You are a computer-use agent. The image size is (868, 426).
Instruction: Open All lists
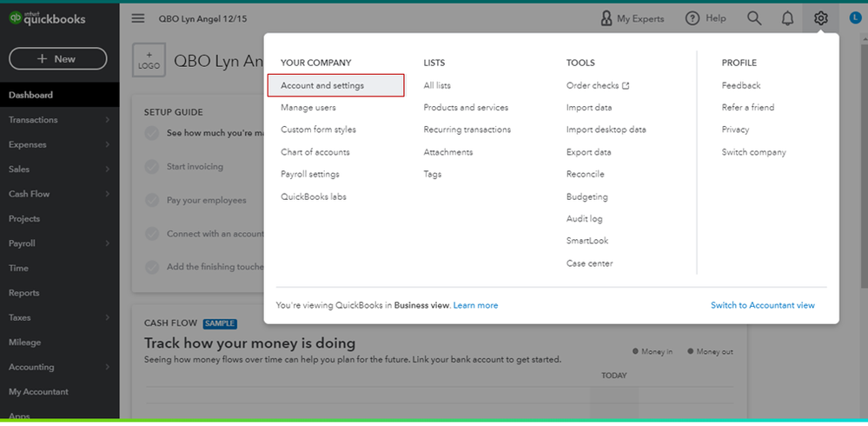[437, 85]
